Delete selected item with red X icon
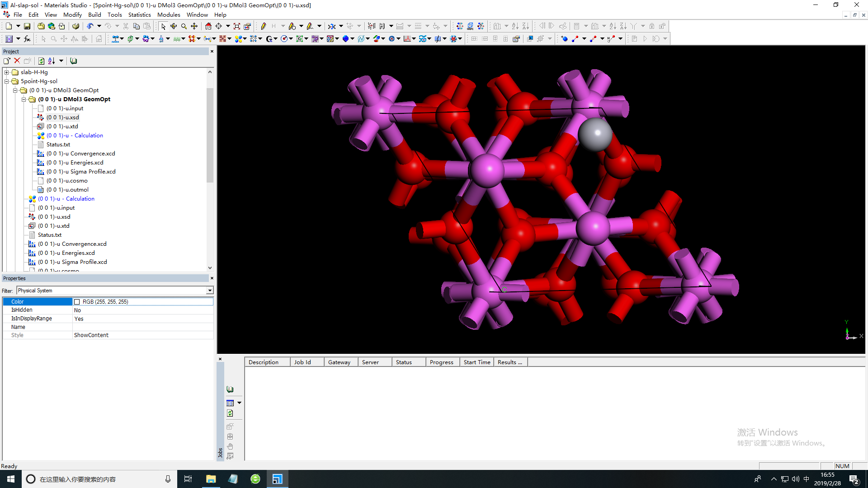 coord(17,61)
